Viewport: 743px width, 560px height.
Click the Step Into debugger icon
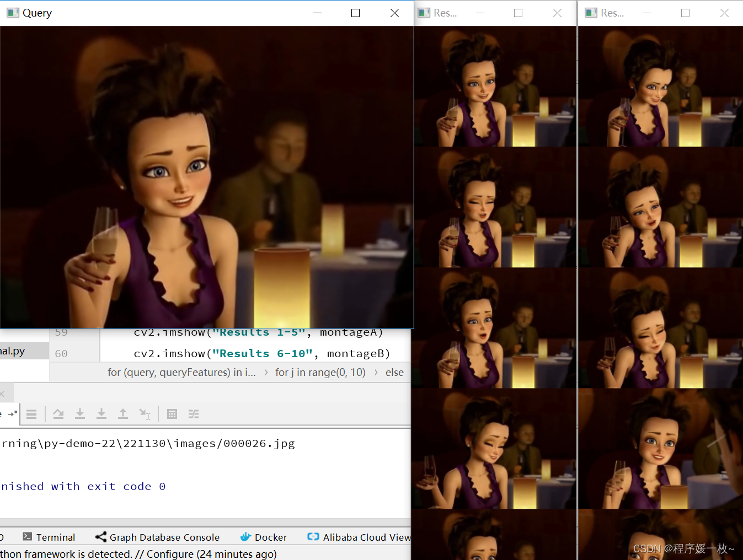click(x=80, y=414)
